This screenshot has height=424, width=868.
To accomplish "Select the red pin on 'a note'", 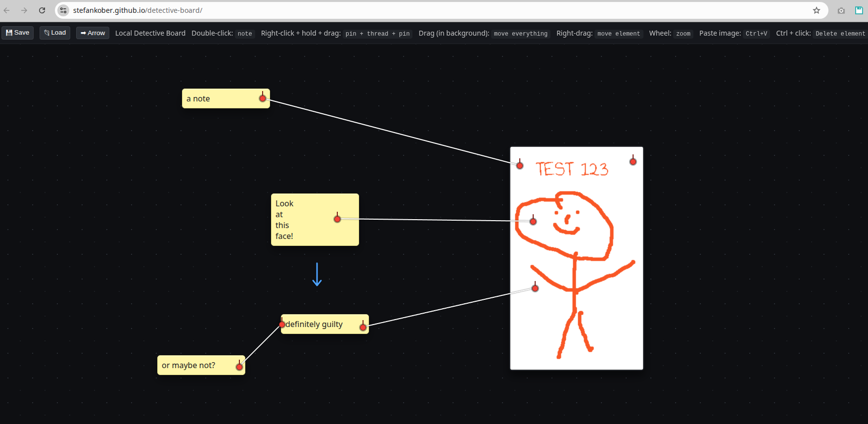I will (x=263, y=98).
